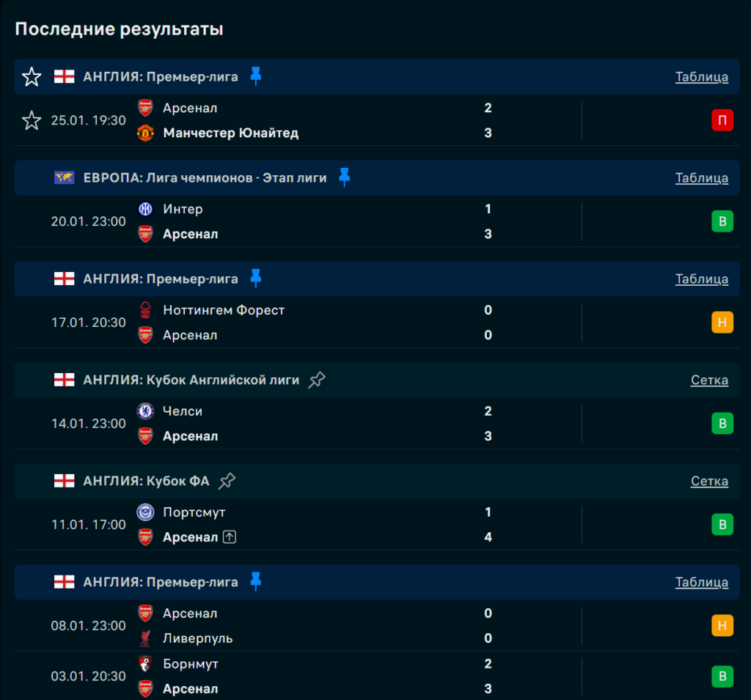Image resolution: width=751 pixels, height=700 pixels.
Task: Open the FA Cup bracket link
Action: point(708,482)
